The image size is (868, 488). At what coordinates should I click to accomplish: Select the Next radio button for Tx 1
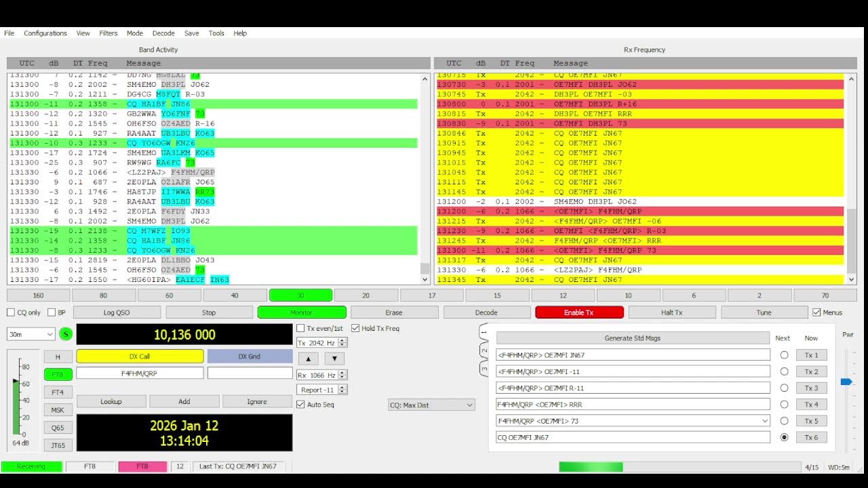click(x=784, y=354)
